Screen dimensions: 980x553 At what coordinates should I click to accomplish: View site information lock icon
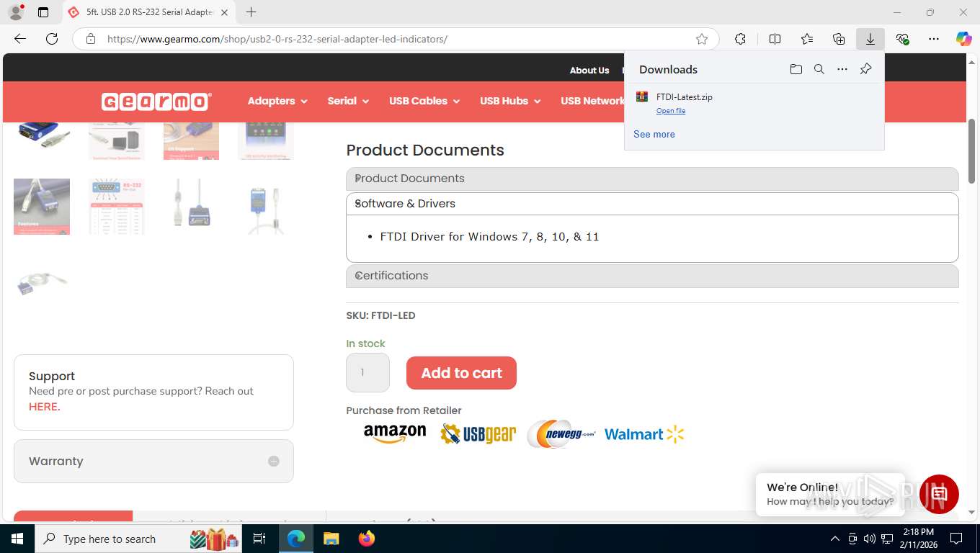(91, 39)
